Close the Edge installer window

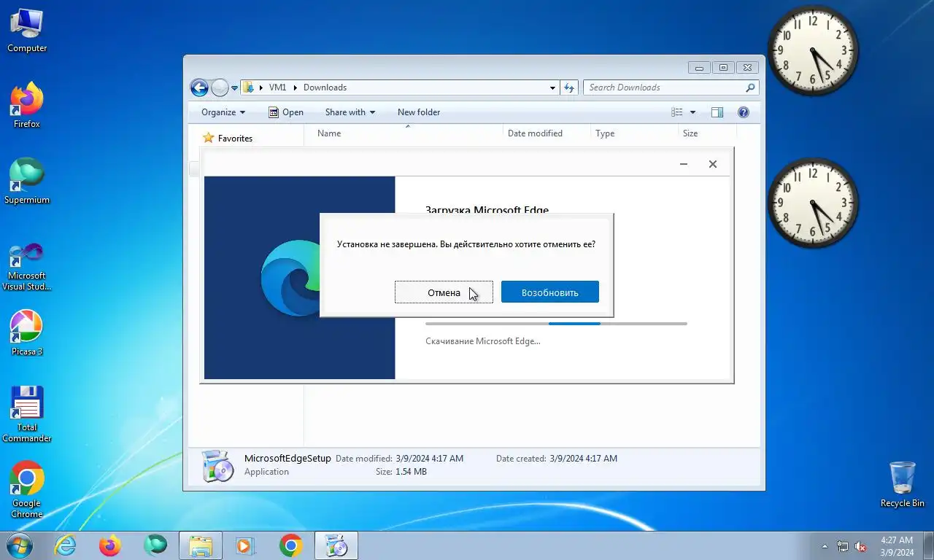click(713, 164)
